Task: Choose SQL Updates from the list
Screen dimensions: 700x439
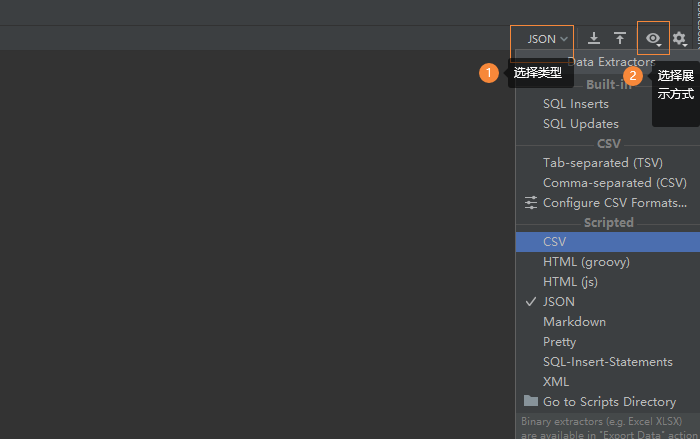Action: point(580,124)
